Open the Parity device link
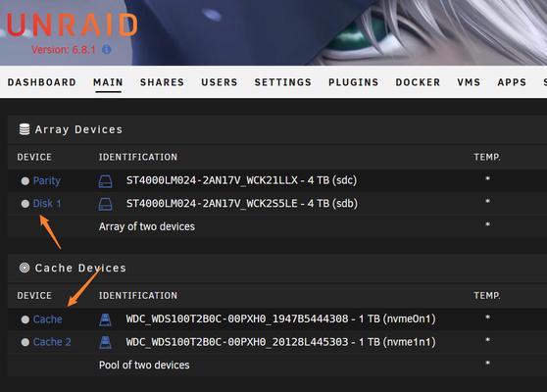Image resolution: width=547 pixels, height=392 pixels. (x=47, y=180)
